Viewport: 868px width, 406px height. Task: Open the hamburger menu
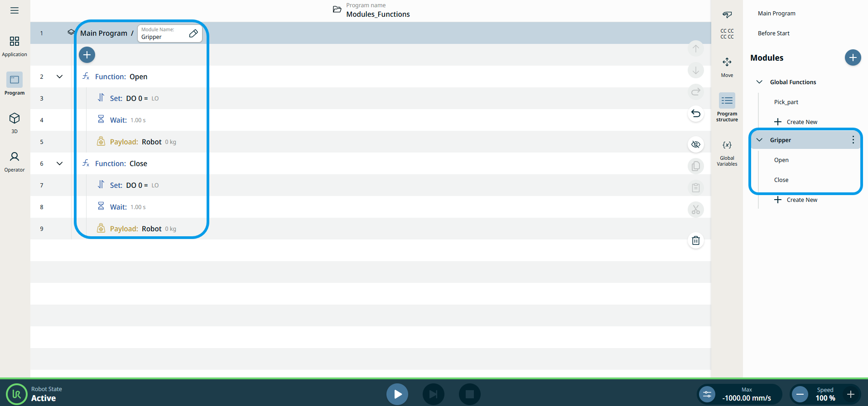point(14,10)
